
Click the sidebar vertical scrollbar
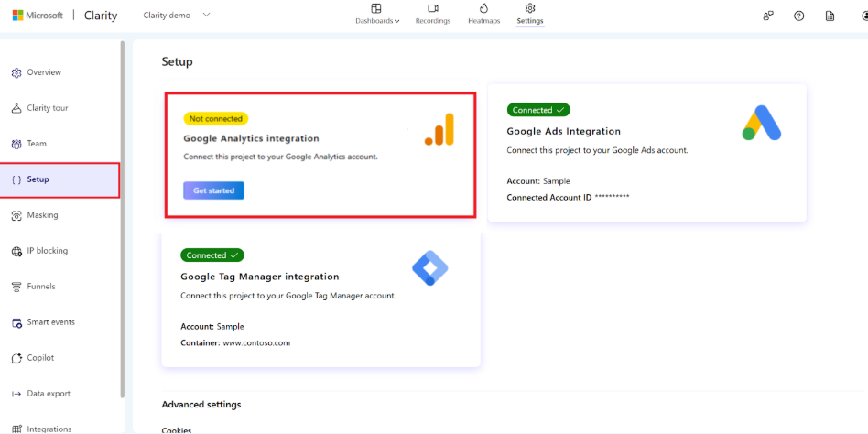(x=123, y=219)
